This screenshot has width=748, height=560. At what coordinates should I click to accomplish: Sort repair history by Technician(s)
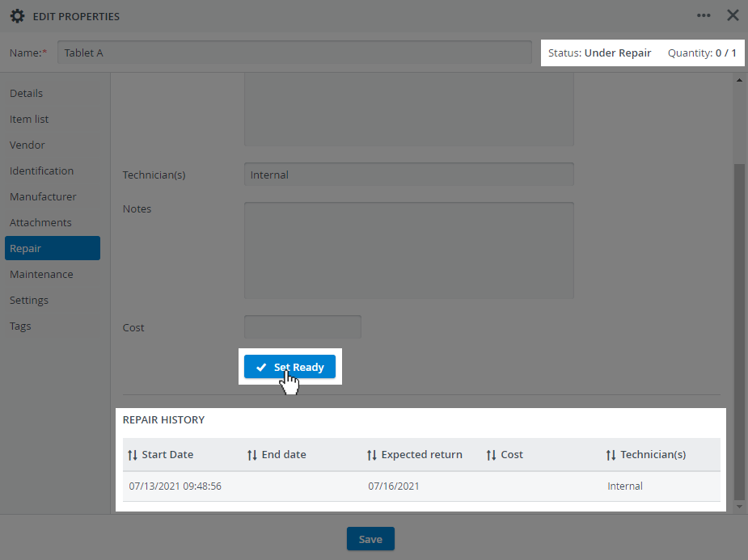[646, 455]
